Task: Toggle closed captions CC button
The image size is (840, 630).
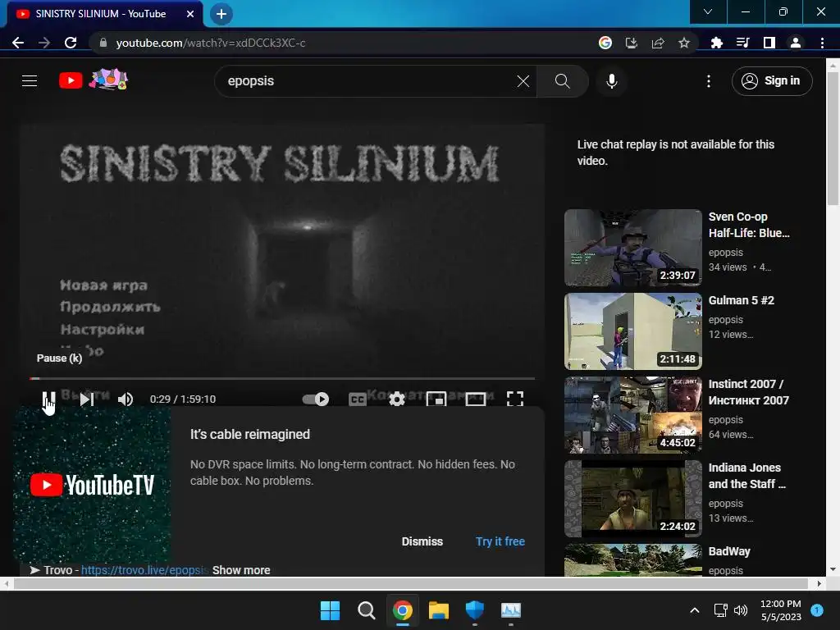Action: point(358,399)
